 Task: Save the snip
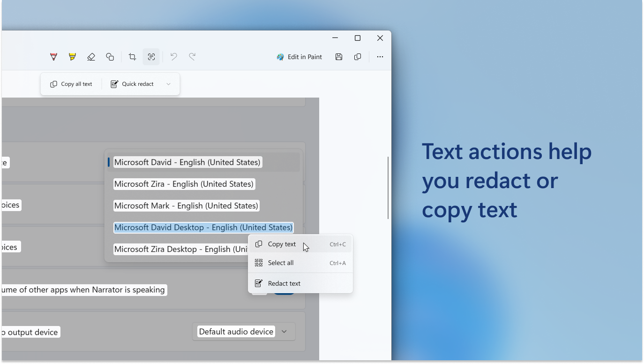(338, 56)
